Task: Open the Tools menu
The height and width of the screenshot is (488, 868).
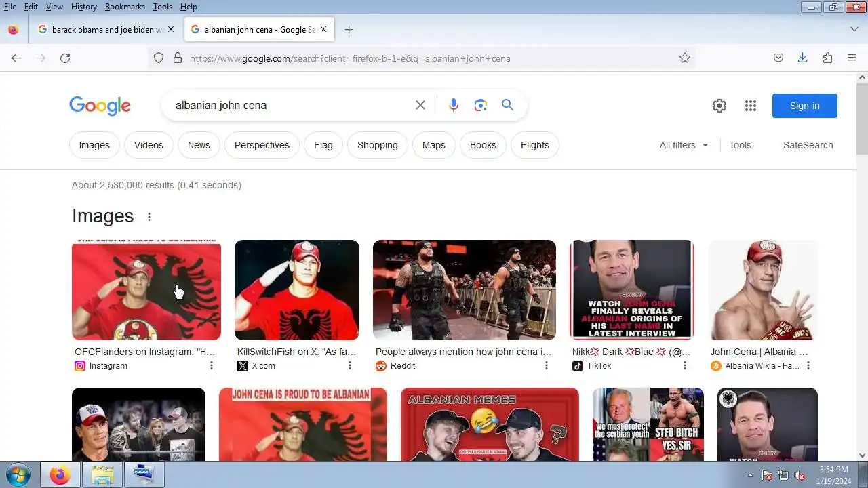Action: pyautogui.click(x=163, y=7)
